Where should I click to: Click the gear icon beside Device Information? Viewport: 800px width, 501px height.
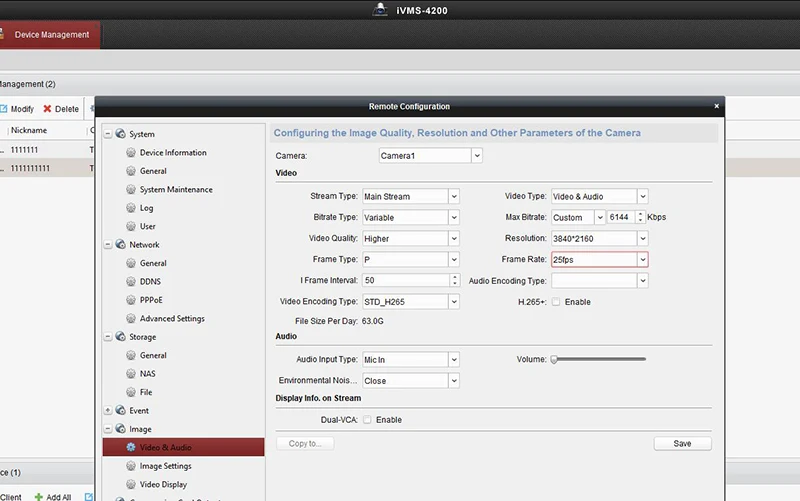tap(131, 152)
